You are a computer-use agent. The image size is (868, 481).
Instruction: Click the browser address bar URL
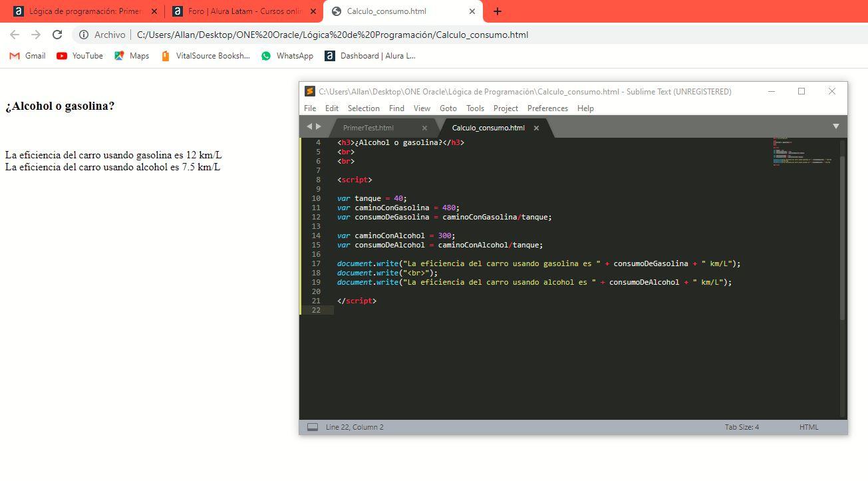pyautogui.click(x=333, y=35)
